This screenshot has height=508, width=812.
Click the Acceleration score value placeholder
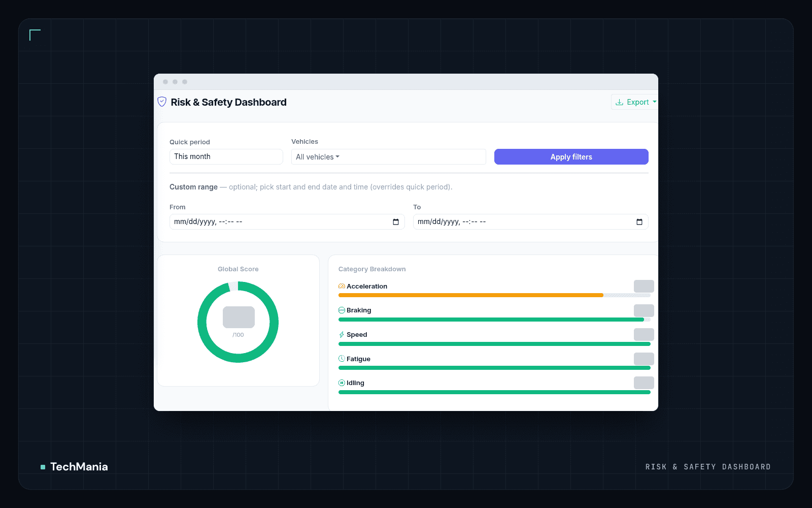[644, 286]
